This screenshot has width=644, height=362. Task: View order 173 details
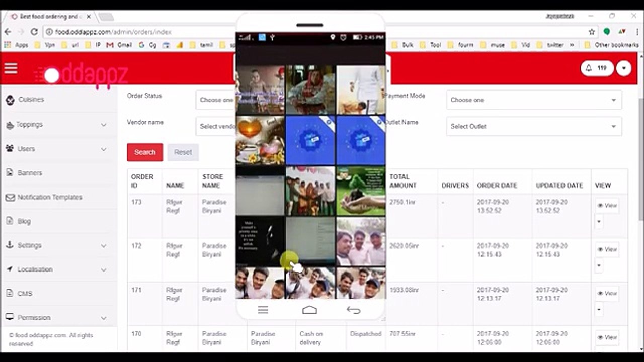(x=607, y=206)
